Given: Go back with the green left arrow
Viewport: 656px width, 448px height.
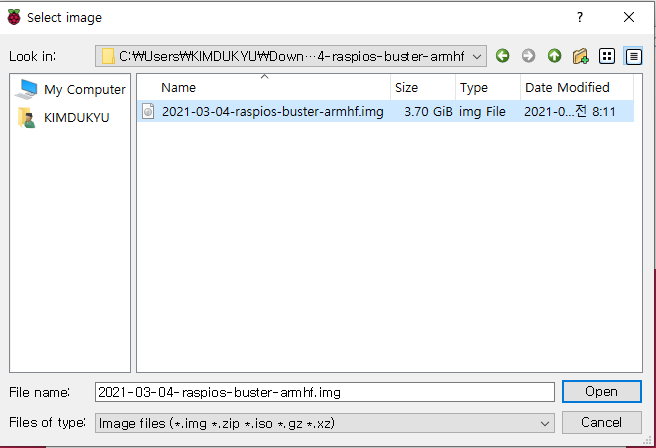Looking at the screenshot, I should click(502, 56).
